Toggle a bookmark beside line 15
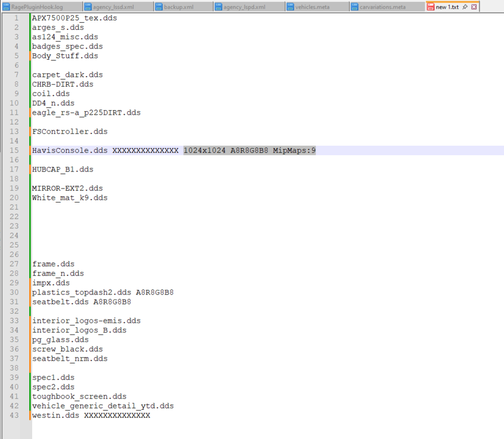 (26, 150)
